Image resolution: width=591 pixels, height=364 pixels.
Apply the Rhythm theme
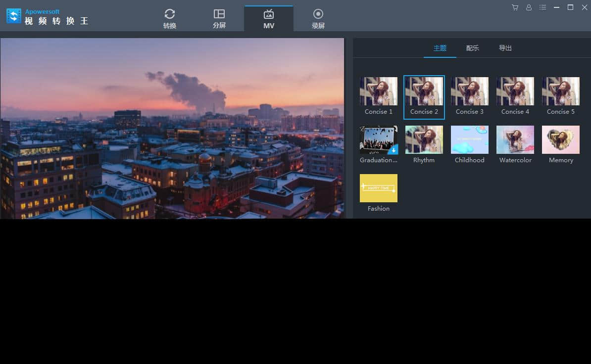424,140
